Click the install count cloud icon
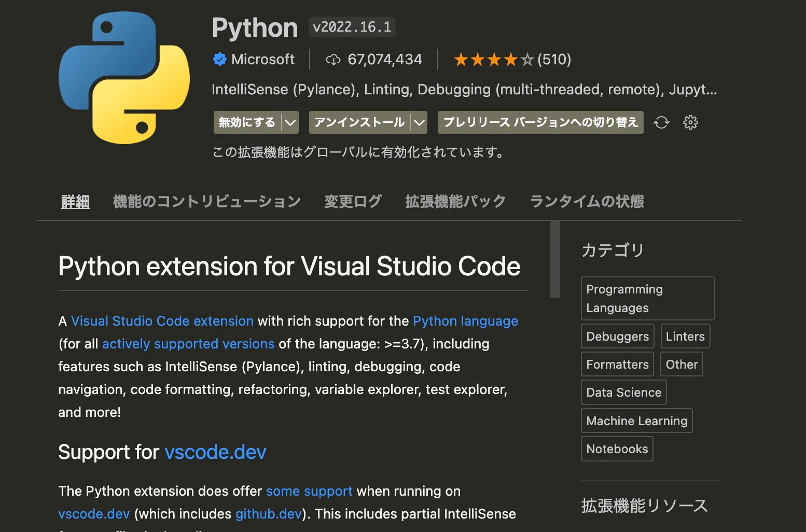Image resolution: width=806 pixels, height=532 pixels. pos(333,60)
